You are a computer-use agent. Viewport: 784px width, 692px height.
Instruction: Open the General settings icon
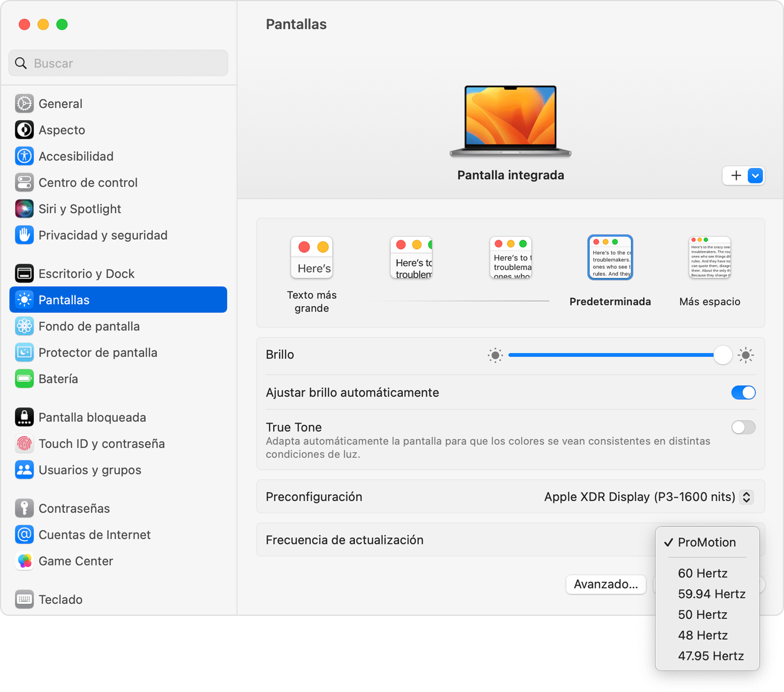[x=24, y=103]
